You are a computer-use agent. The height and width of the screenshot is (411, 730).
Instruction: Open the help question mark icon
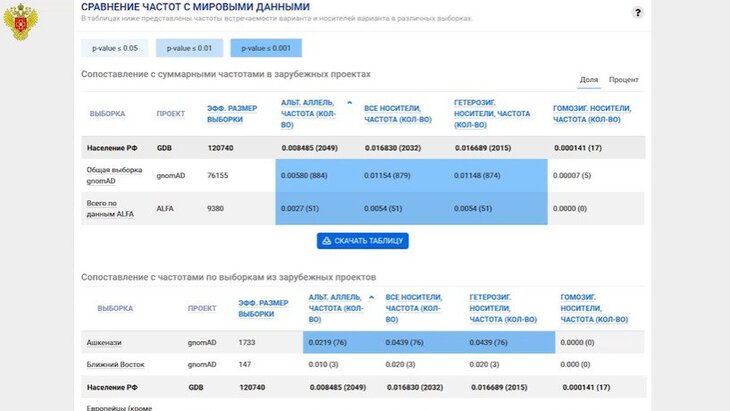pyautogui.click(x=637, y=13)
